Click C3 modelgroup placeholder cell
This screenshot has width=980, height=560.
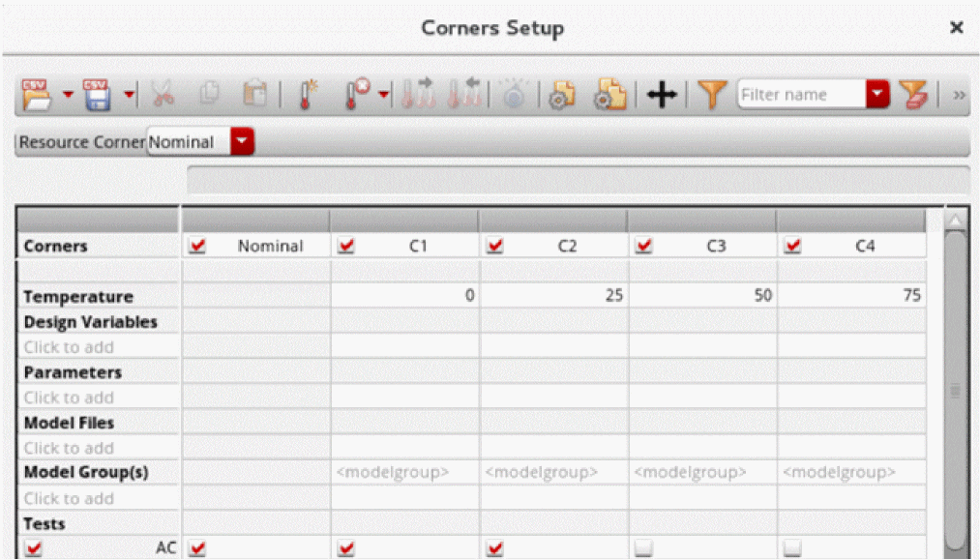702,472
